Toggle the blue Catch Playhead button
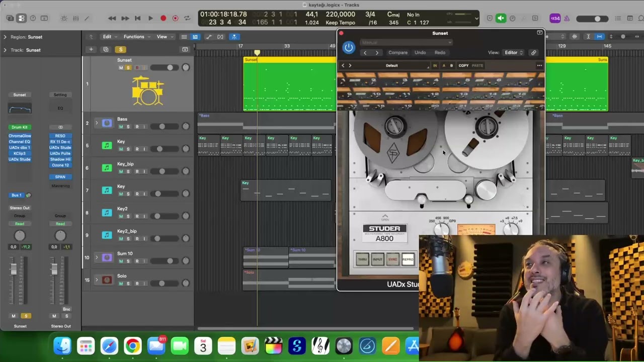The height and width of the screenshot is (362, 644). [x=234, y=37]
